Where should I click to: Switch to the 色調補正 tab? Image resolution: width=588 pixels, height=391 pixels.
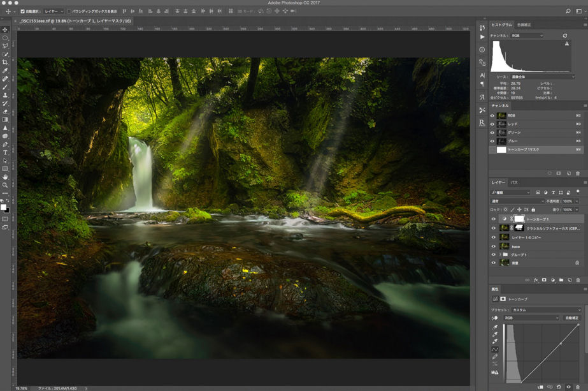point(524,25)
